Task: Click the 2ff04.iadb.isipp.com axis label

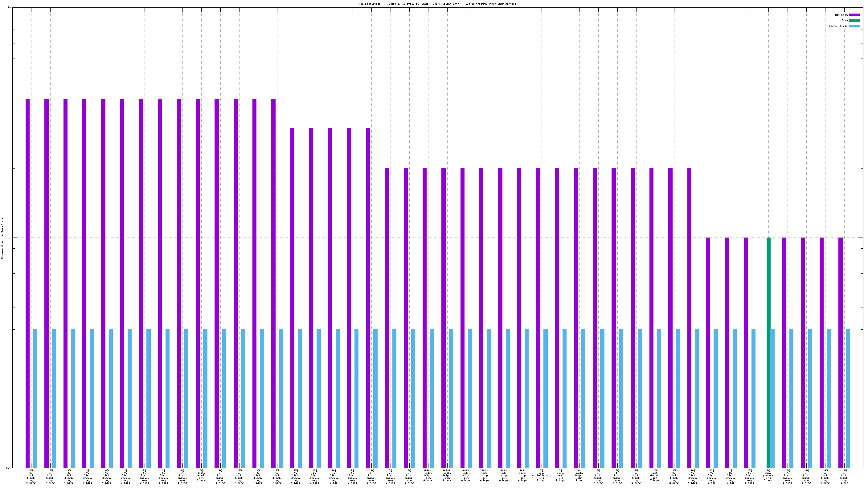Action: [447, 475]
